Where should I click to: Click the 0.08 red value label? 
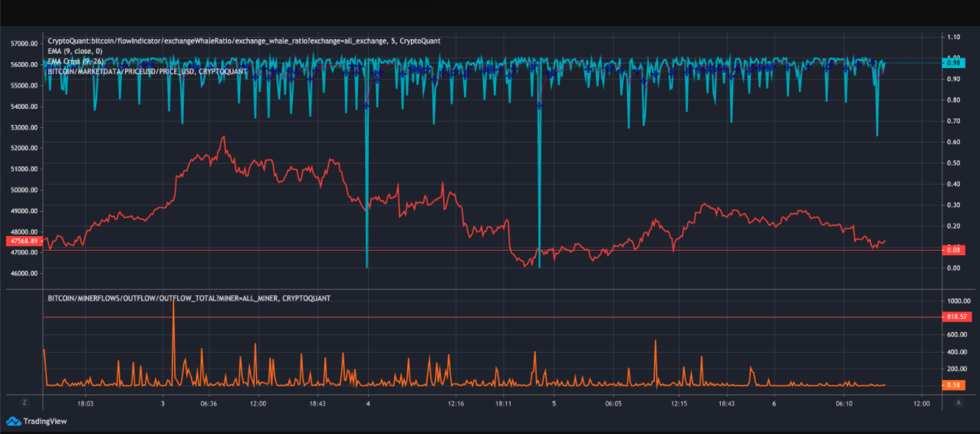pyautogui.click(x=954, y=250)
